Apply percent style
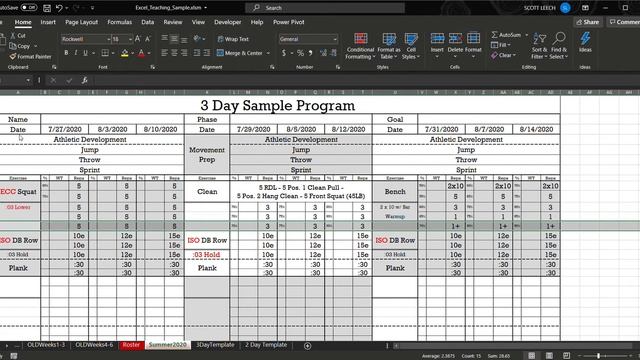Viewport: 640px width, 360px height. click(x=300, y=53)
